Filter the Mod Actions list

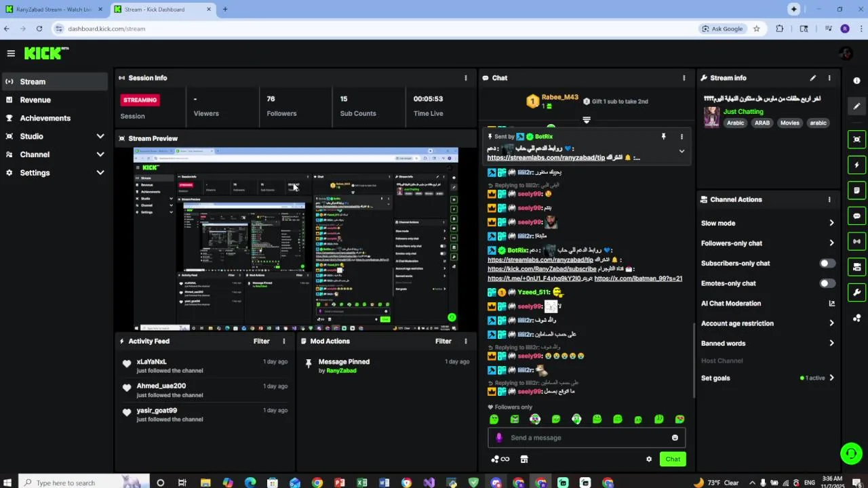tap(443, 342)
